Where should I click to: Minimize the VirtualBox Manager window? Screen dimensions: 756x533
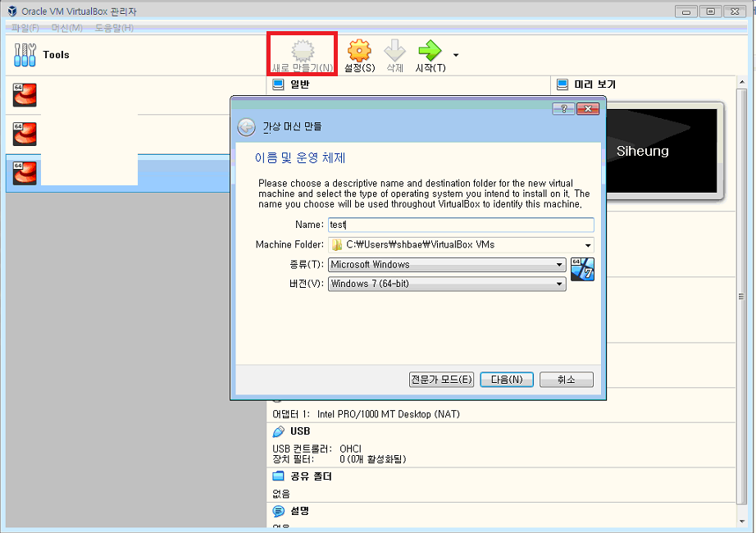coord(685,11)
